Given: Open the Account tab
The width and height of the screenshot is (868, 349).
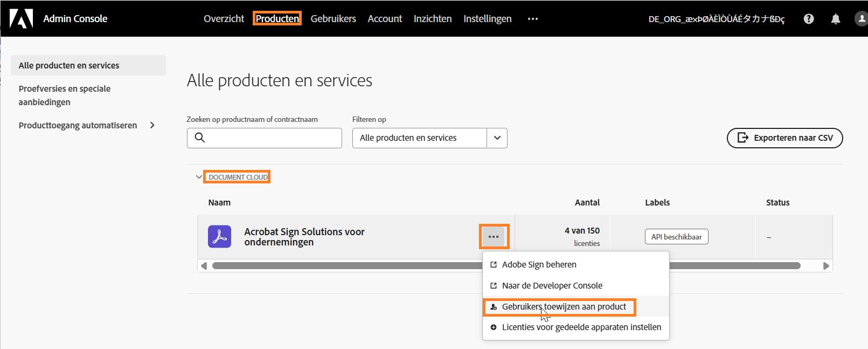Looking at the screenshot, I should 385,19.
